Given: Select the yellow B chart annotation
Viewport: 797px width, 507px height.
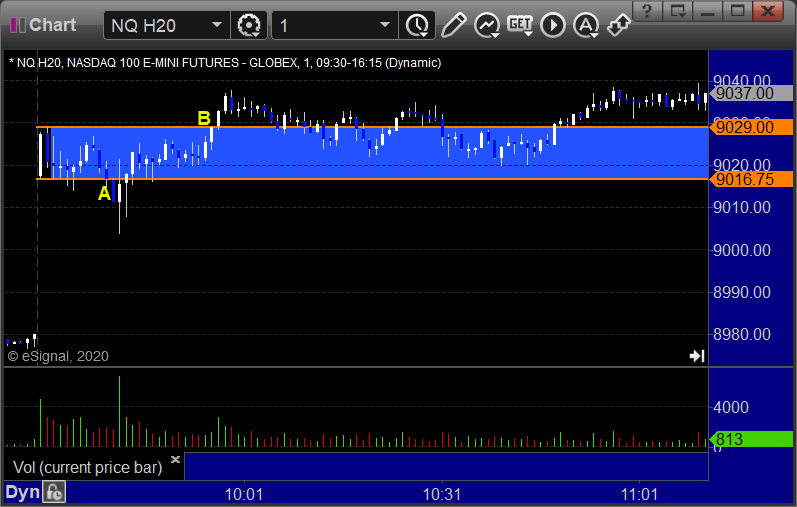Looking at the screenshot, I should [x=204, y=118].
